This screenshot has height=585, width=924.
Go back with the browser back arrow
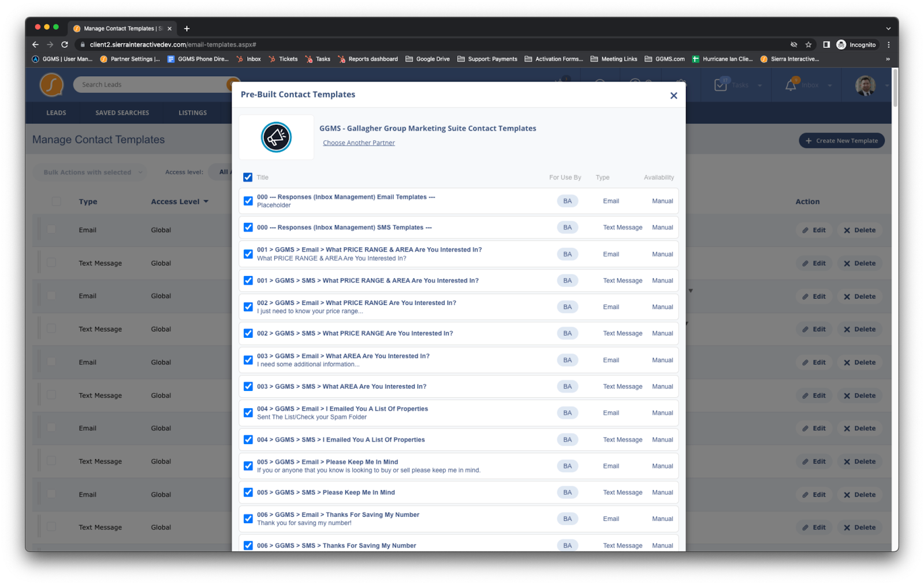tap(36, 44)
